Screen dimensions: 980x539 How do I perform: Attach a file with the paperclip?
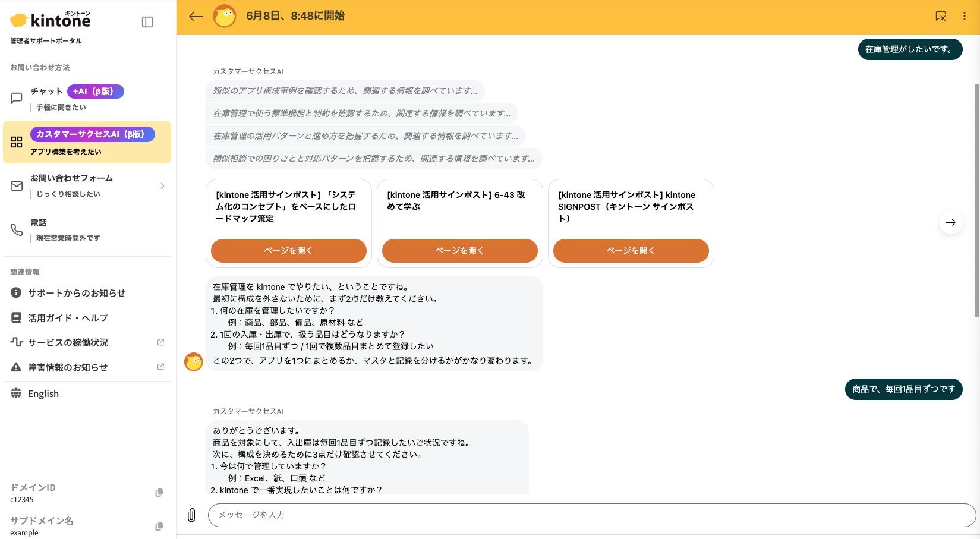pyautogui.click(x=191, y=515)
